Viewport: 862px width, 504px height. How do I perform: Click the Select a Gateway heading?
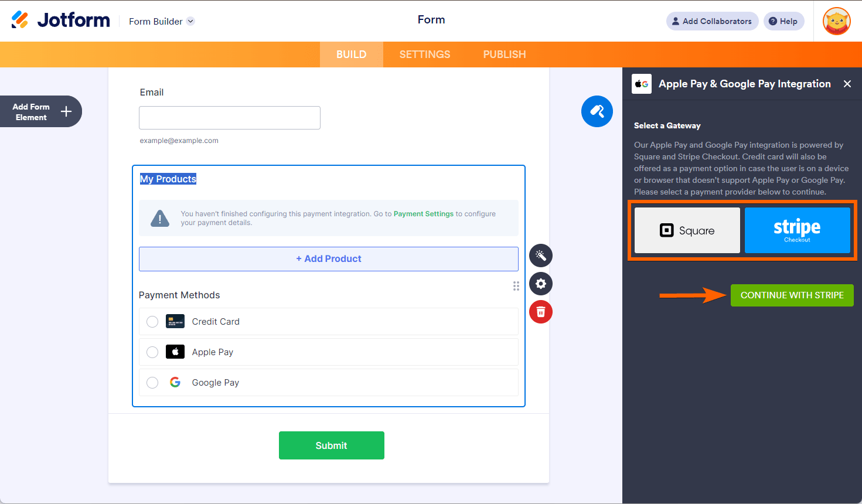[667, 125]
